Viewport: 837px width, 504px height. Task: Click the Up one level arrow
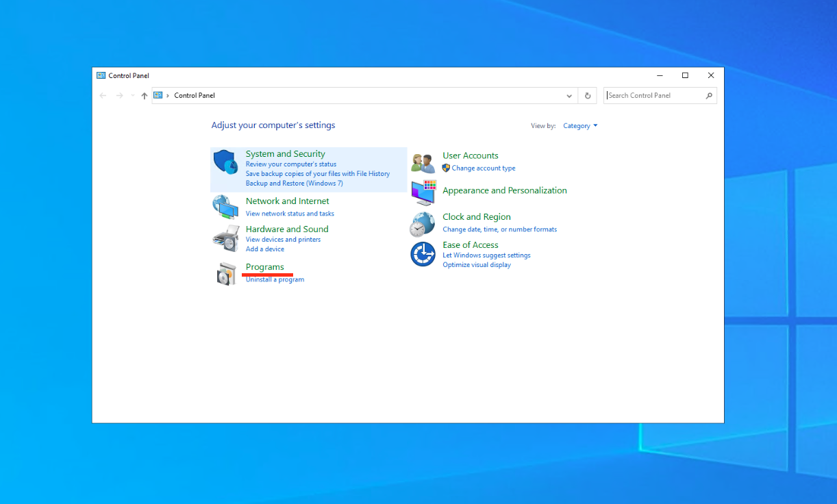coord(144,96)
